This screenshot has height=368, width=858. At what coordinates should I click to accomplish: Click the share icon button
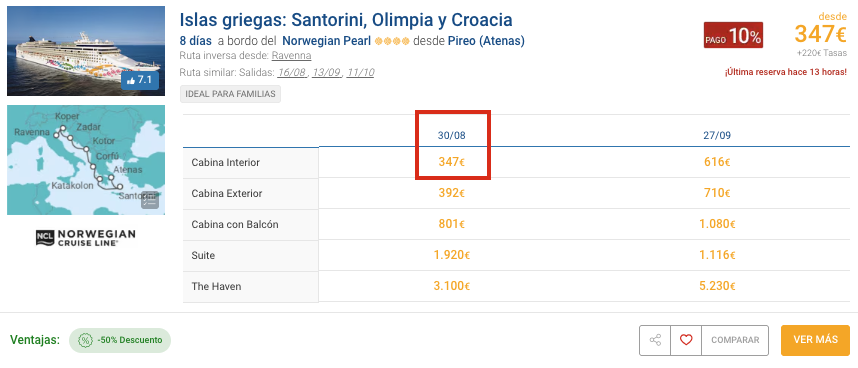655,340
